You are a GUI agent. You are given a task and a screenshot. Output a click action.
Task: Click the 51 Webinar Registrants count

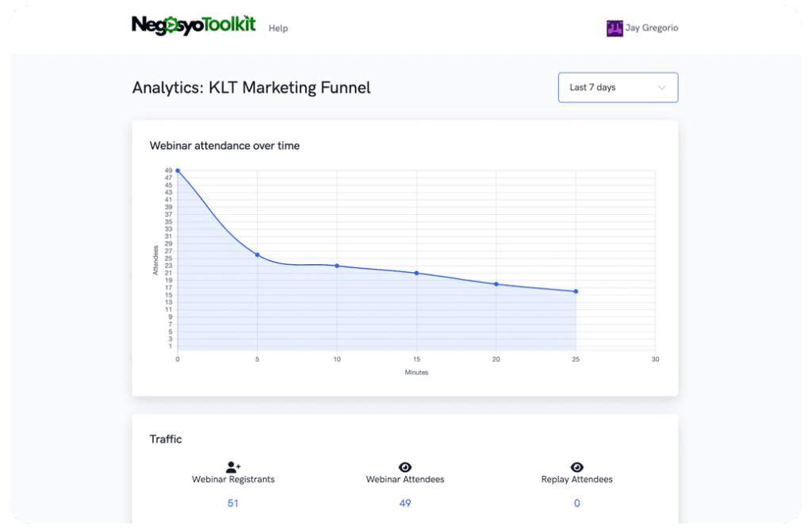232,503
